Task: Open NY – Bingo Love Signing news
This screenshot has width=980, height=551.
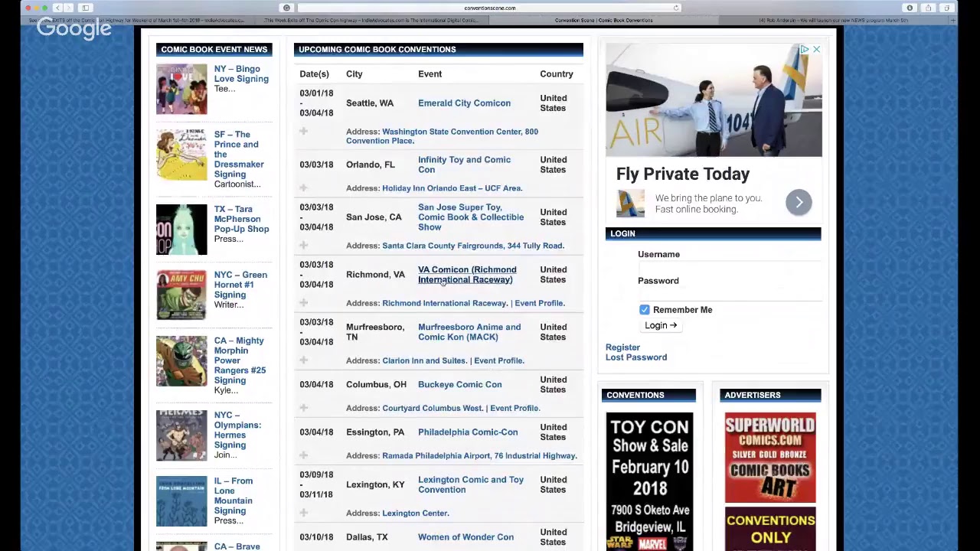Action: 241,74
